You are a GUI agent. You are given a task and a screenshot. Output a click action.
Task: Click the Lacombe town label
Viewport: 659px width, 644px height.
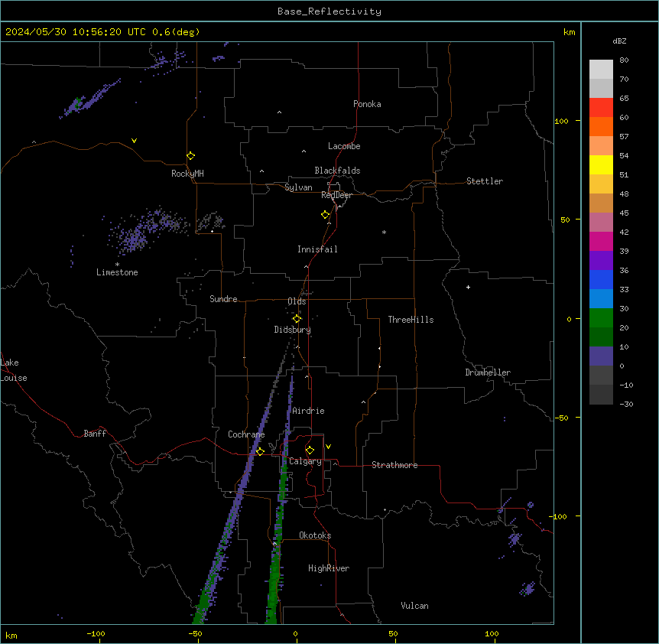344,146
